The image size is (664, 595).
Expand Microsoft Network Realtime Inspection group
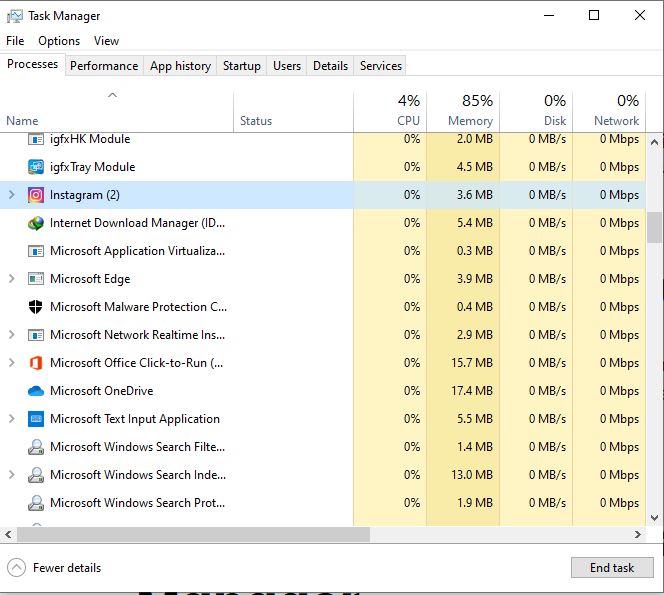(11, 335)
